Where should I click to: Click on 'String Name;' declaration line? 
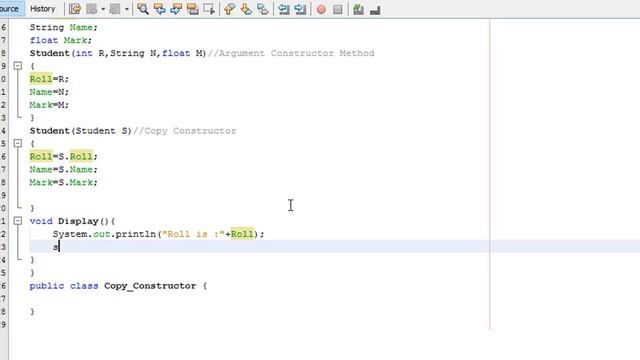[x=63, y=27]
